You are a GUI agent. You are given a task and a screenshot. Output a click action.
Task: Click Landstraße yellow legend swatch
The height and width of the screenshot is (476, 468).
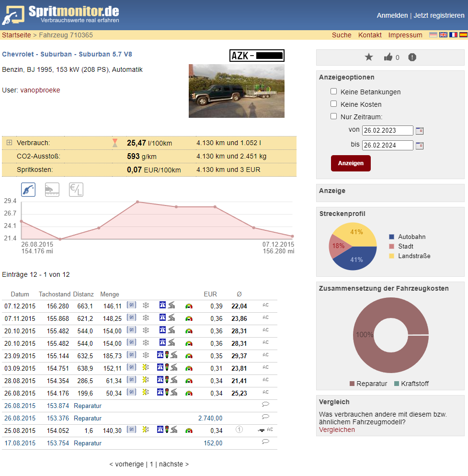click(x=392, y=256)
